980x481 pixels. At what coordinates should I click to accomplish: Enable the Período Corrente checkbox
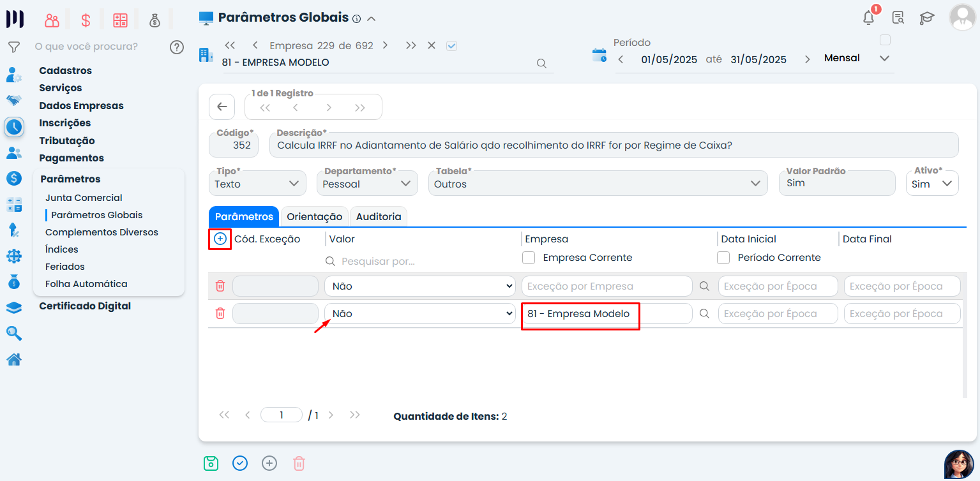point(723,258)
